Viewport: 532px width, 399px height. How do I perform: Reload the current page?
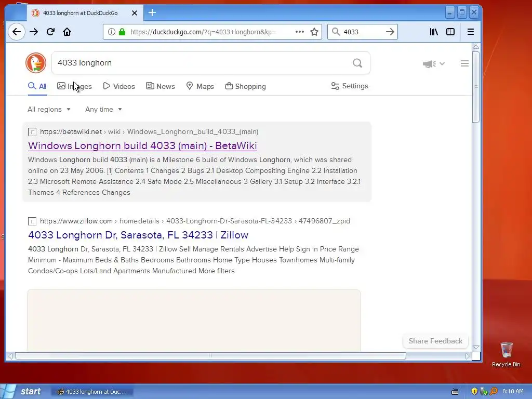coord(50,32)
